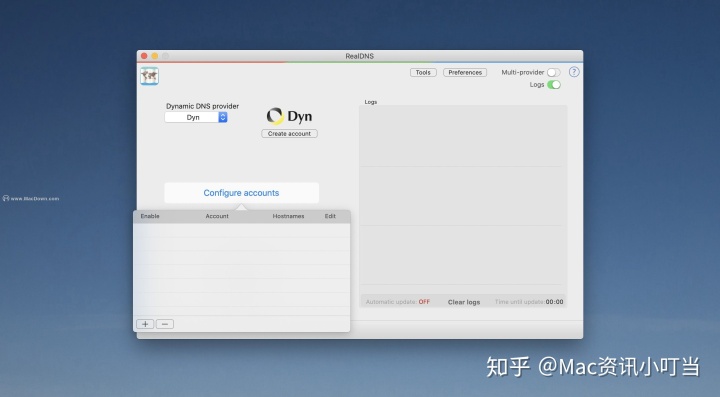Close the RealDNS window
The image size is (720, 397).
(x=144, y=56)
